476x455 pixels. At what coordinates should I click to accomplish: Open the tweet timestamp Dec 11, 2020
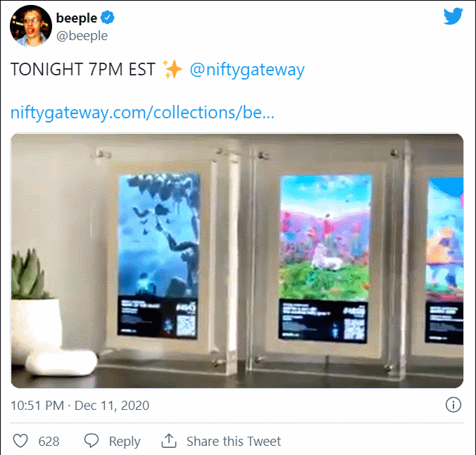80,406
